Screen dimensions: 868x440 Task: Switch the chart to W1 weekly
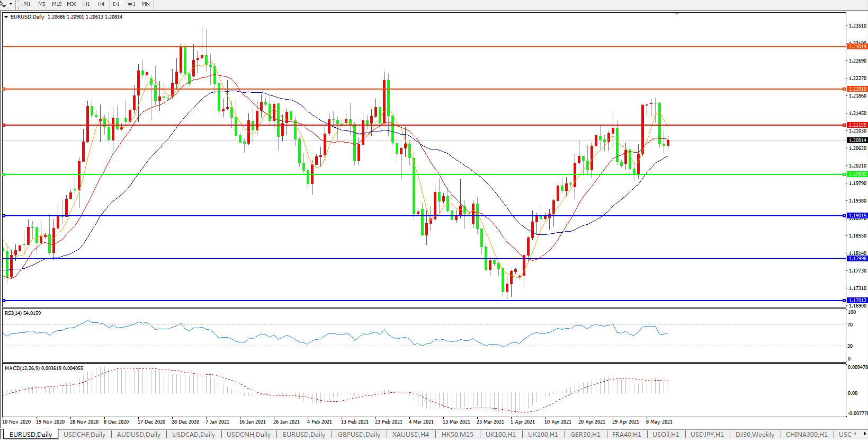pyautogui.click(x=131, y=4)
